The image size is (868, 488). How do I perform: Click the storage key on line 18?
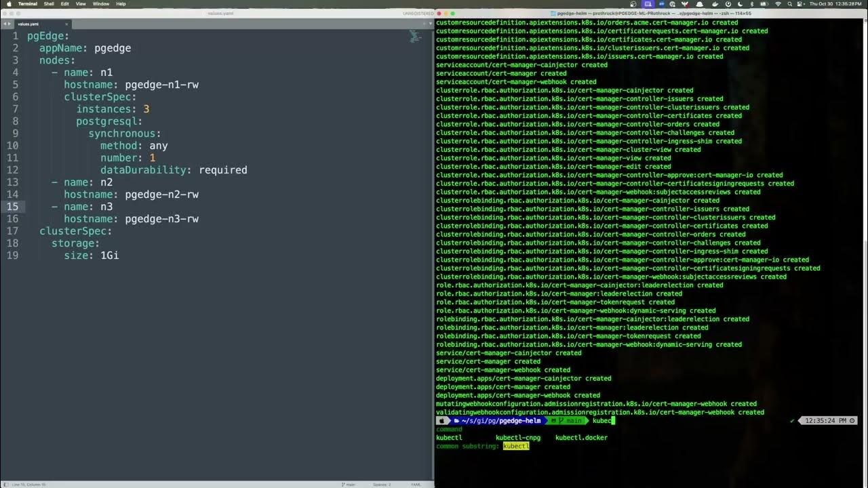[x=73, y=243]
